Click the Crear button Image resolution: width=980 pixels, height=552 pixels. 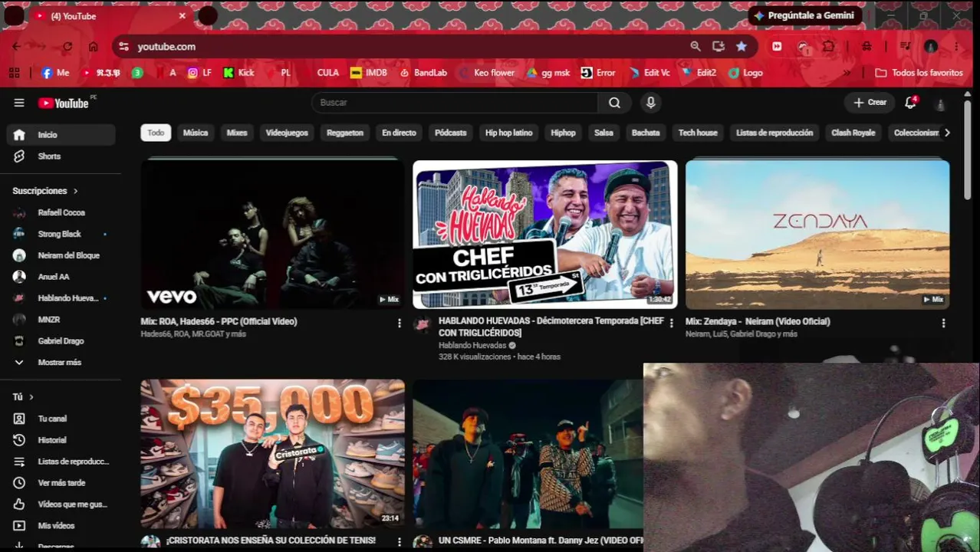870,102
